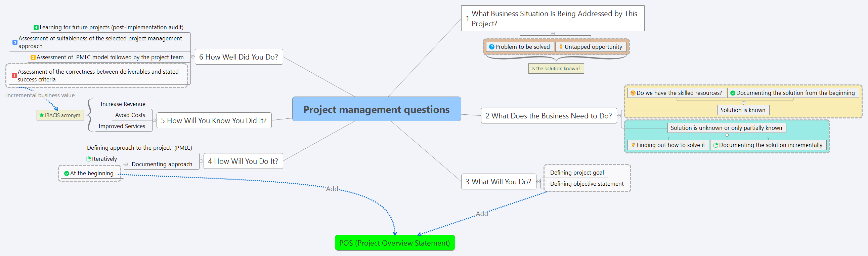Select the At the beginning subtopic
868x256 pixels.
pos(89,173)
